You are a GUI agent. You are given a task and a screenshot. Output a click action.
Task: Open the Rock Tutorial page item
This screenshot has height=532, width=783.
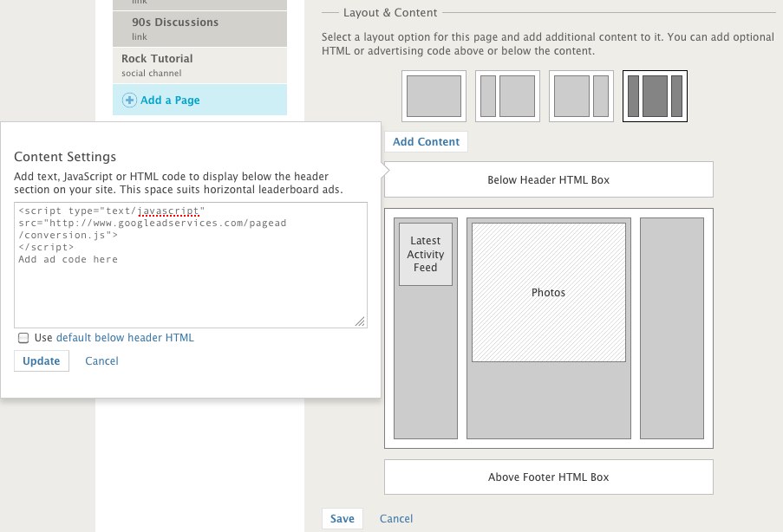tap(199, 65)
